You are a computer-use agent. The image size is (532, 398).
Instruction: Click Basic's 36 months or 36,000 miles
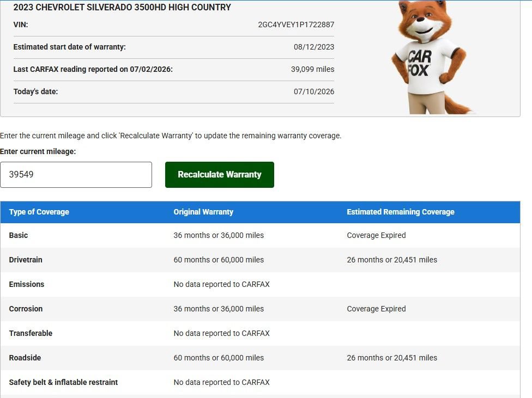click(219, 235)
